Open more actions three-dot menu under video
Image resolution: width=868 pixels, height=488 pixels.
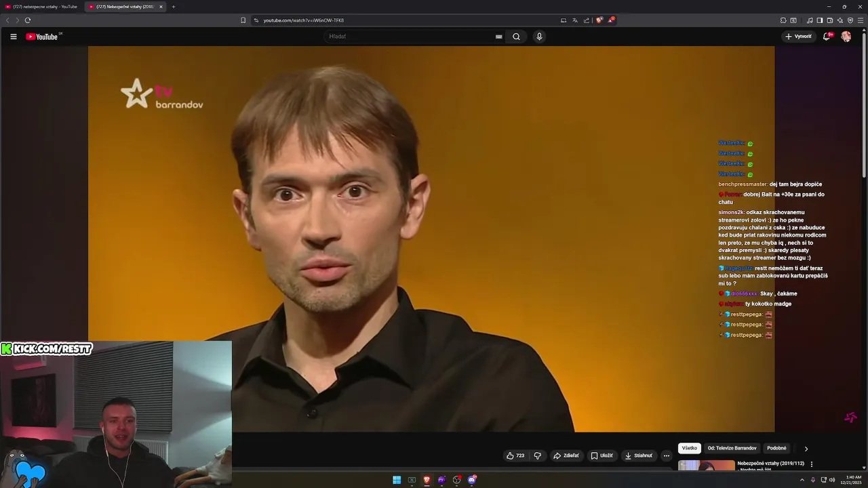[x=667, y=455]
